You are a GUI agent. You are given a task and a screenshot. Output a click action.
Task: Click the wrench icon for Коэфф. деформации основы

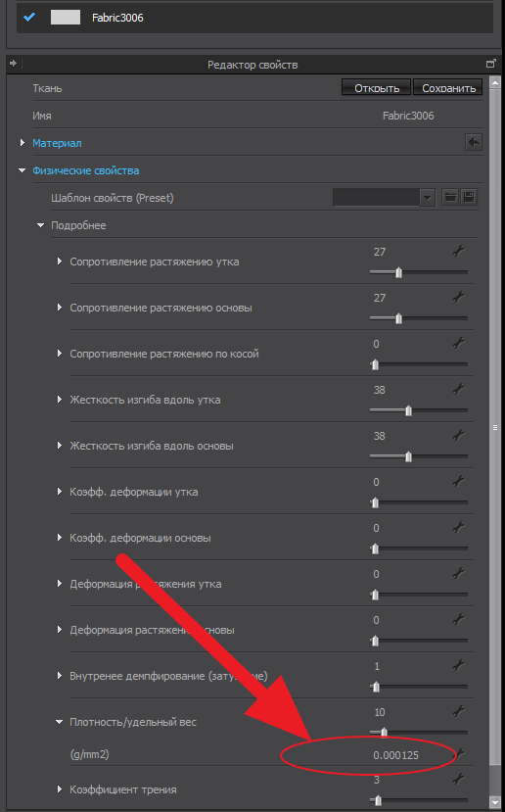(x=458, y=527)
